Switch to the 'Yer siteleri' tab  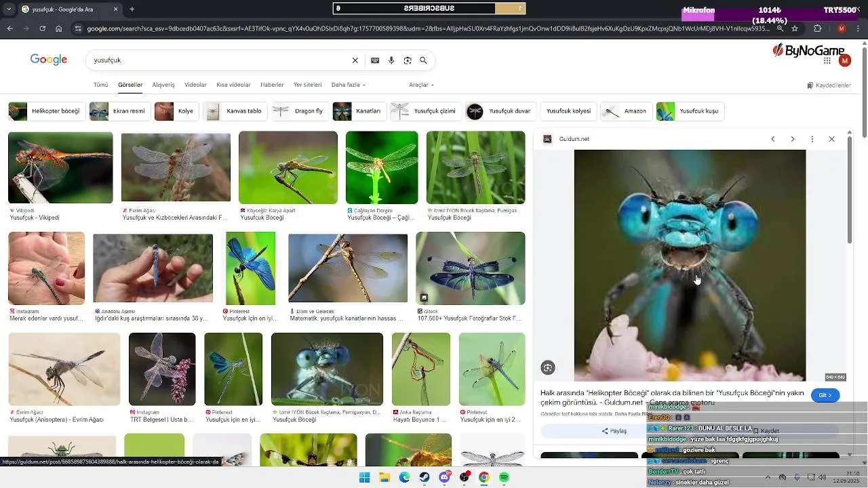coord(307,85)
